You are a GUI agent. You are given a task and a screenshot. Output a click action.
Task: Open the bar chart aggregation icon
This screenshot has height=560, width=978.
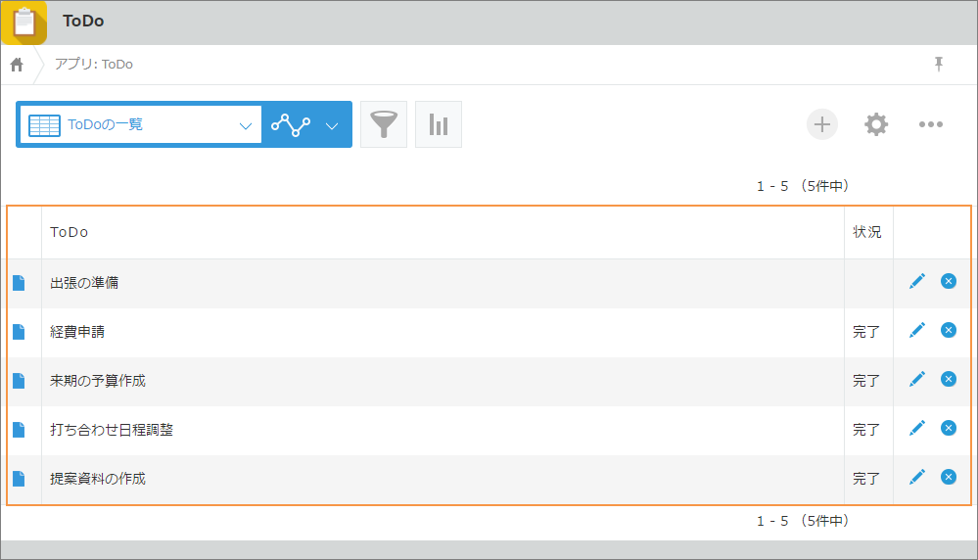coord(439,124)
